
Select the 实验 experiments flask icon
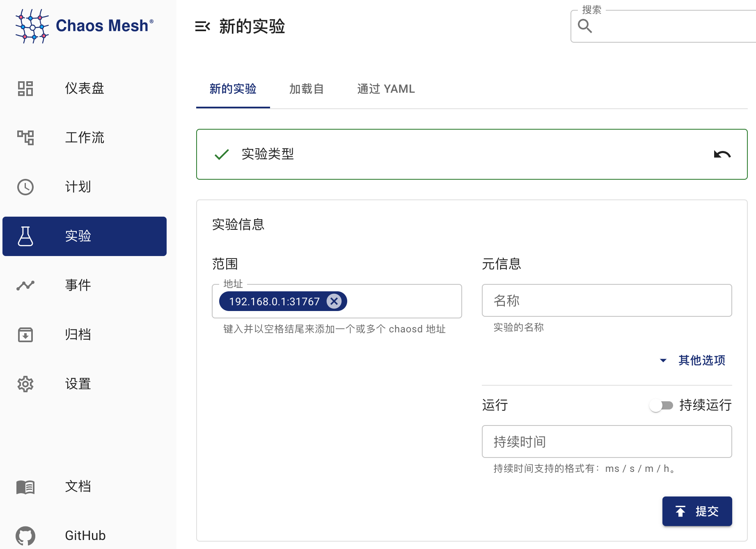pyautogui.click(x=25, y=236)
